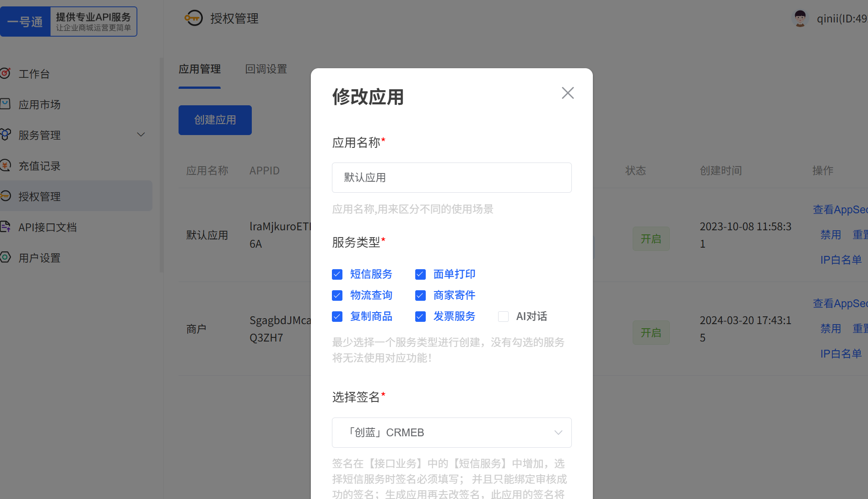Switch to the 回调设置 tab
The width and height of the screenshot is (868, 499).
[266, 69]
